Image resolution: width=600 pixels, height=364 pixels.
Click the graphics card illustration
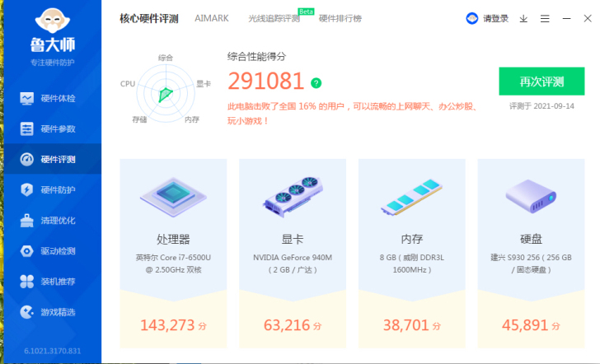coord(293,197)
